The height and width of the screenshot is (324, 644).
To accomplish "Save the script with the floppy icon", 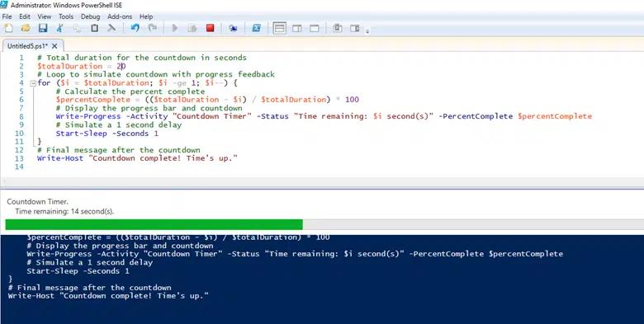I will coord(43,28).
